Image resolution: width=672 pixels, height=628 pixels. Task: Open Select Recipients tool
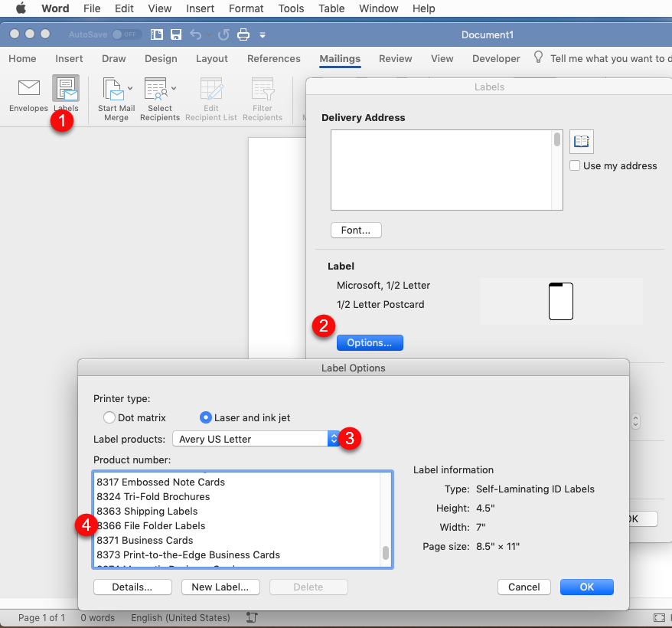pos(155,89)
